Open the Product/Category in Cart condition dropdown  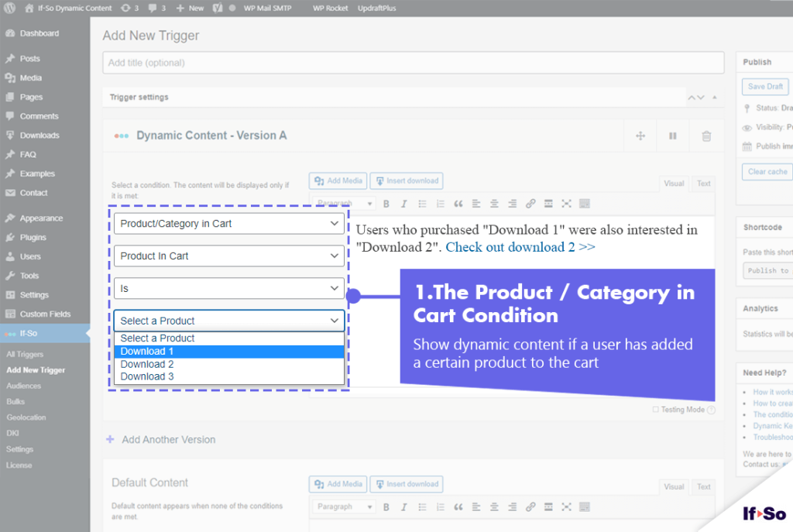[229, 224]
